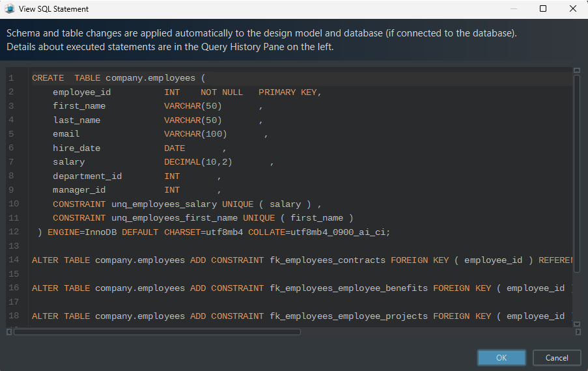Click 'fk_employees_employee_projects' constraint name
This screenshot has height=371, width=588.
click(349, 316)
